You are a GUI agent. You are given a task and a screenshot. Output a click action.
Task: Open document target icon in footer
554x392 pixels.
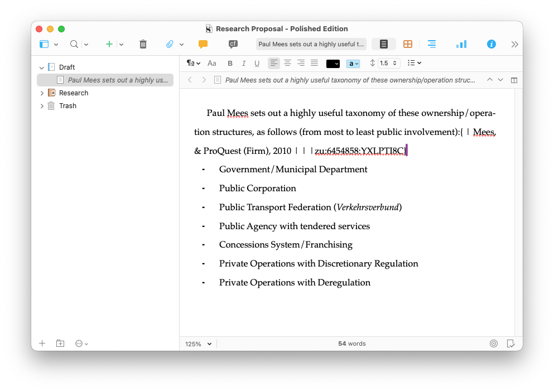(494, 343)
